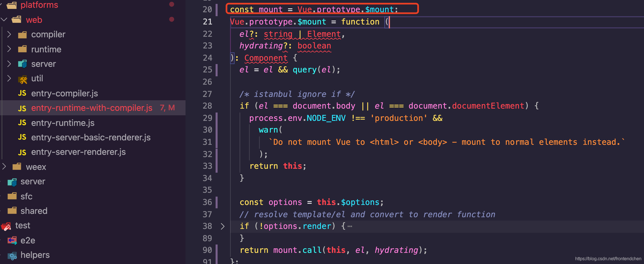This screenshot has width=644, height=264.
Task: Unfold collapsed code at line 38
Action: point(222,226)
